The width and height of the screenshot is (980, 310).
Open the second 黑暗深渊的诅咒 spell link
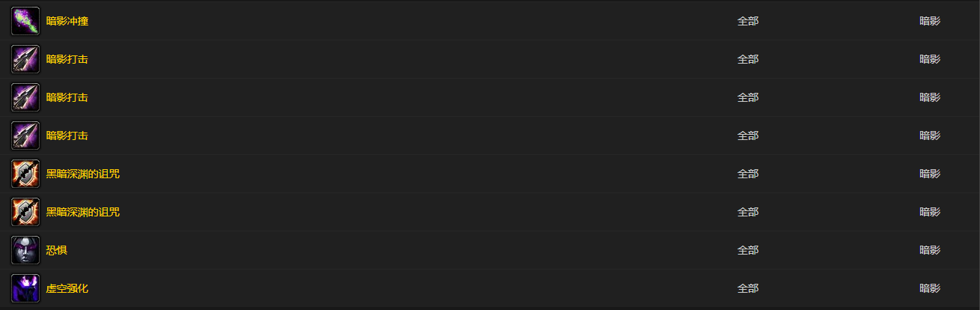click(x=83, y=212)
